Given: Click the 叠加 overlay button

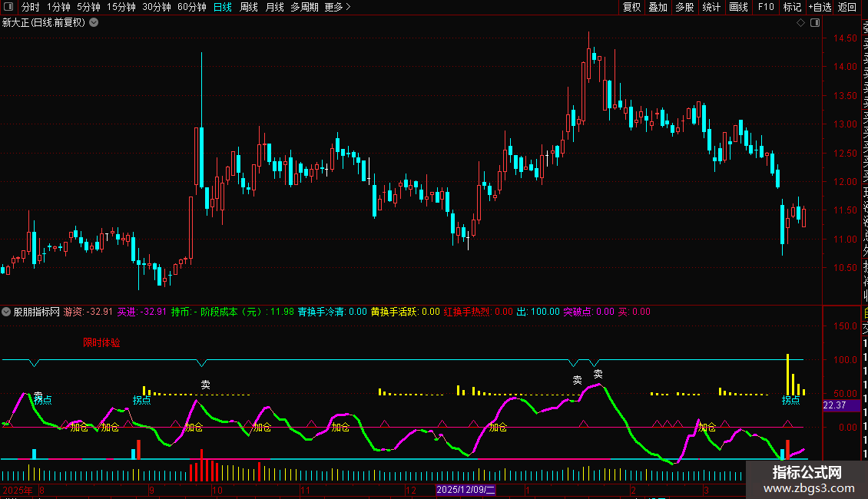Looking at the screenshot, I should coord(658,7).
